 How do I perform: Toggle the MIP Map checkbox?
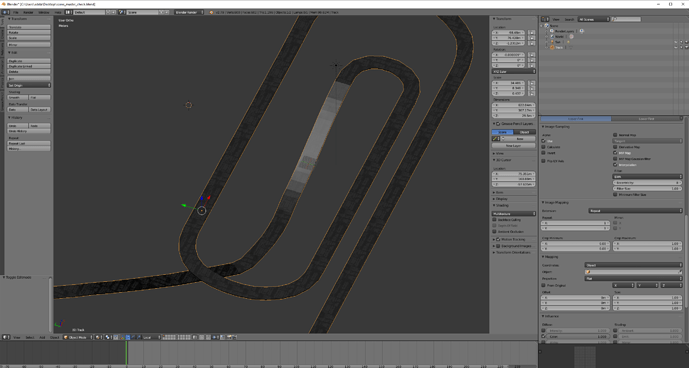(615, 153)
